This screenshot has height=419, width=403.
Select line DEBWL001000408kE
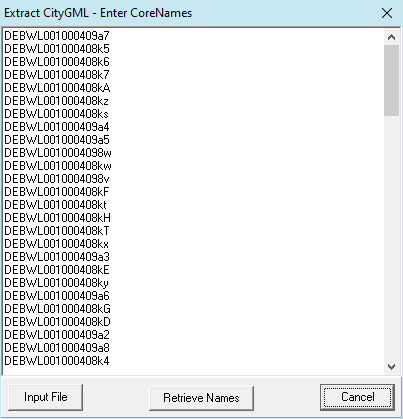point(57,270)
